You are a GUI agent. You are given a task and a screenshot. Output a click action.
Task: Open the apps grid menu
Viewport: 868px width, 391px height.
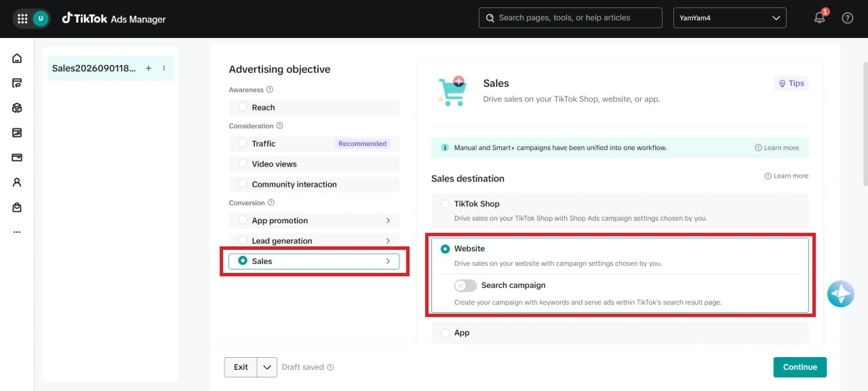point(22,19)
